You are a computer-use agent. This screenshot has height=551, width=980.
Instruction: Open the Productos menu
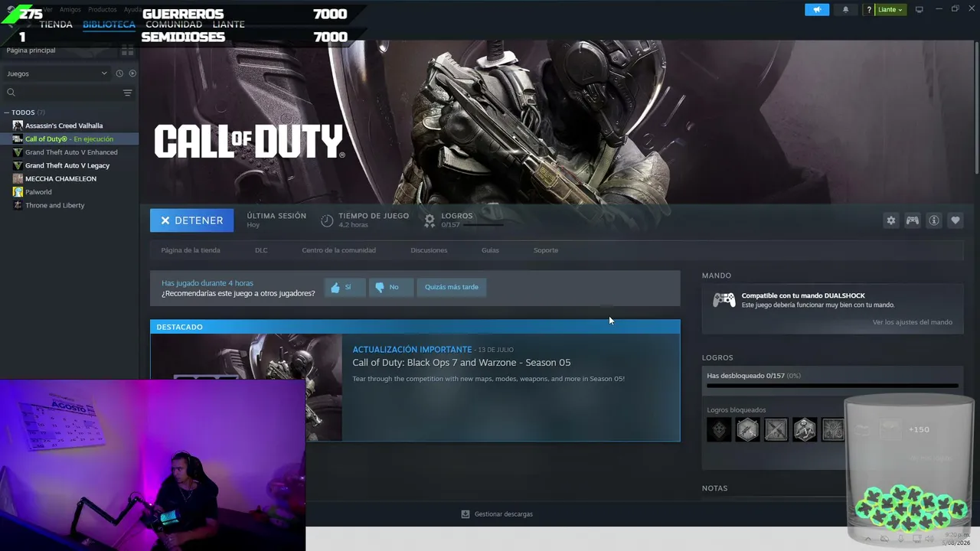click(103, 10)
